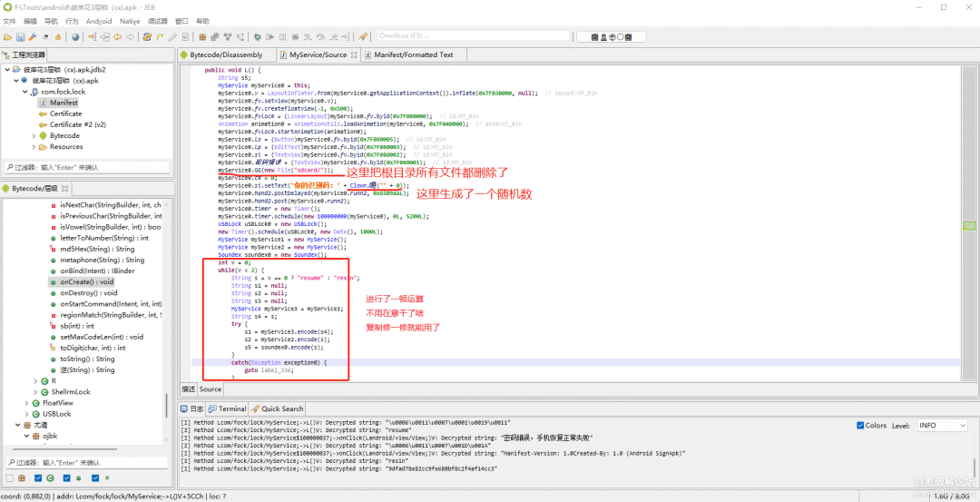Expand the Bytecode node in project tree

point(34,135)
